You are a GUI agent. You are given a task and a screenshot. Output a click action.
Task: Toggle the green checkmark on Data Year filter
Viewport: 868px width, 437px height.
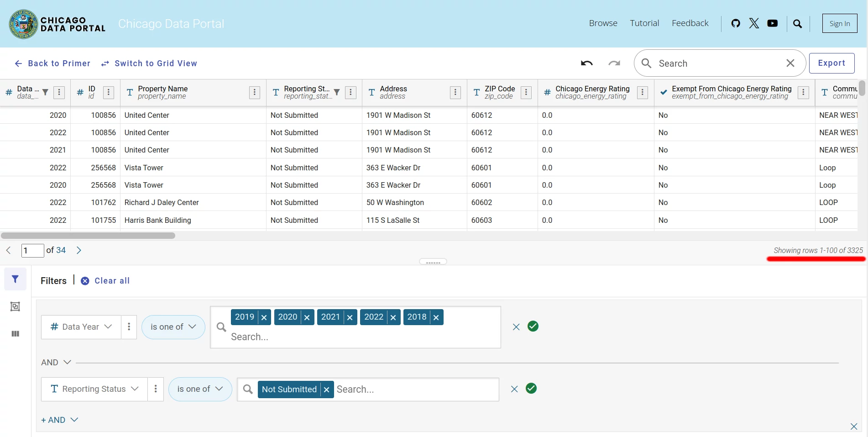533,326
